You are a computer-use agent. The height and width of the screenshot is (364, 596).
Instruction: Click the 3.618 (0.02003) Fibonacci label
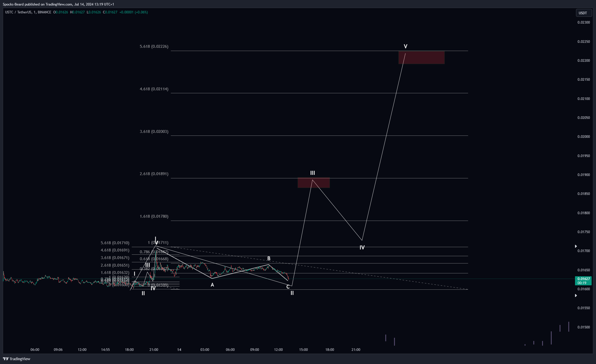tap(154, 131)
